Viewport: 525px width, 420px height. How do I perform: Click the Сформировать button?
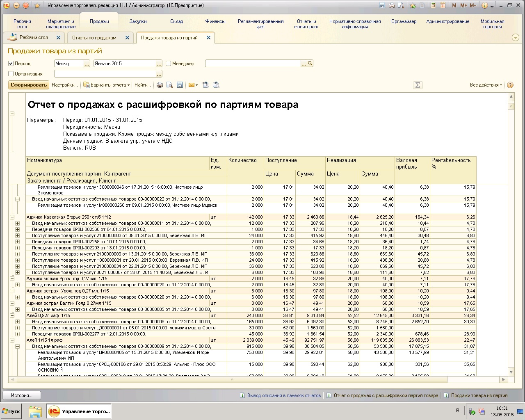pos(29,85)
